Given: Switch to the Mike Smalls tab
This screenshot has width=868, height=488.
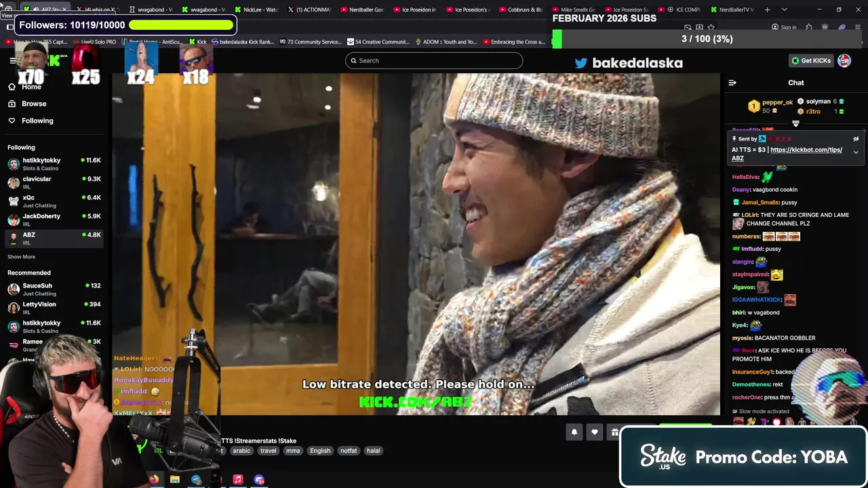Looking at the screenshot, I should coord(574,9).
